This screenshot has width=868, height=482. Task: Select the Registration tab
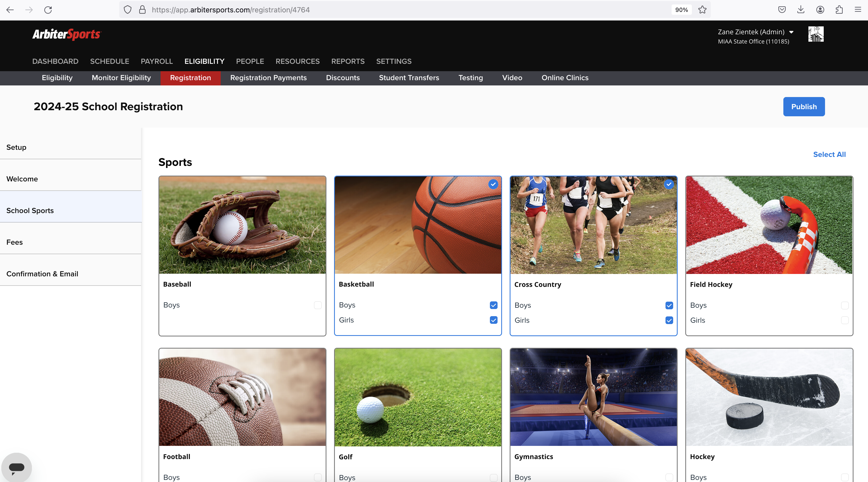point(190,78)
